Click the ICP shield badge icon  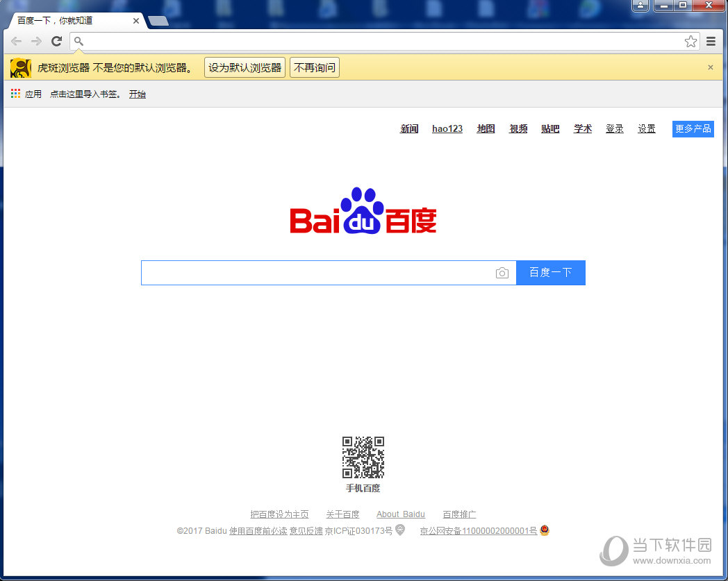click(x=399, y=530)
